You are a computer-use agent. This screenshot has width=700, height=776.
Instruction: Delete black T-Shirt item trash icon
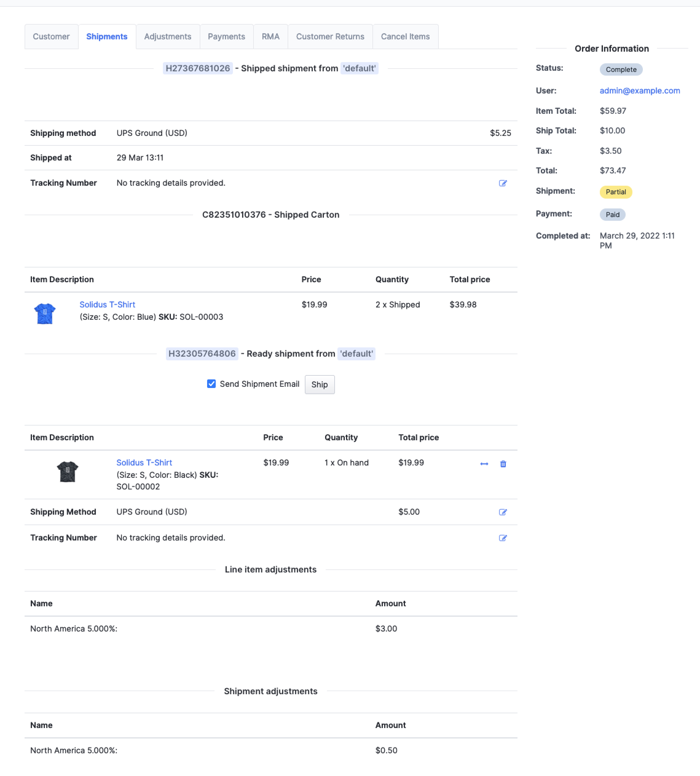pos(503,464)
